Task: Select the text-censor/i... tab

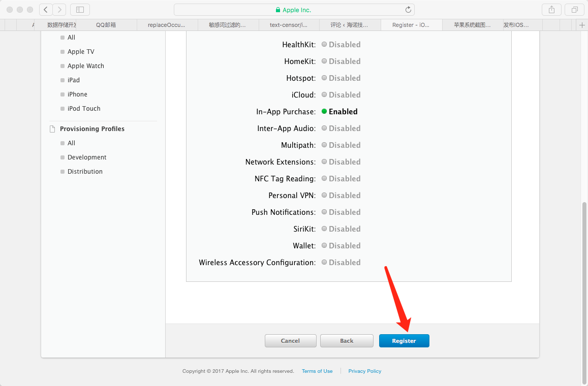Action: (x=289, y=25)
